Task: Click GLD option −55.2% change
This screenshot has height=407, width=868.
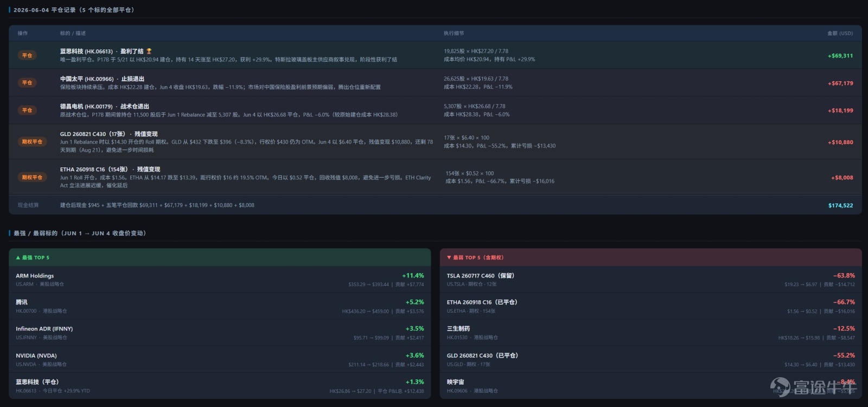Action: point(844,356)
